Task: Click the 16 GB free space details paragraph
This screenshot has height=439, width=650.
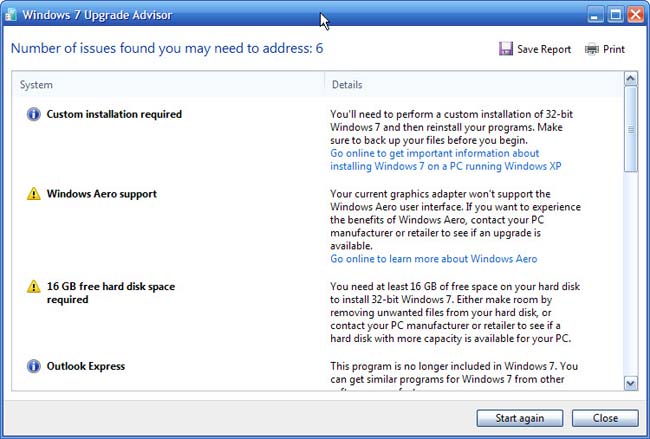Action: 455,312
